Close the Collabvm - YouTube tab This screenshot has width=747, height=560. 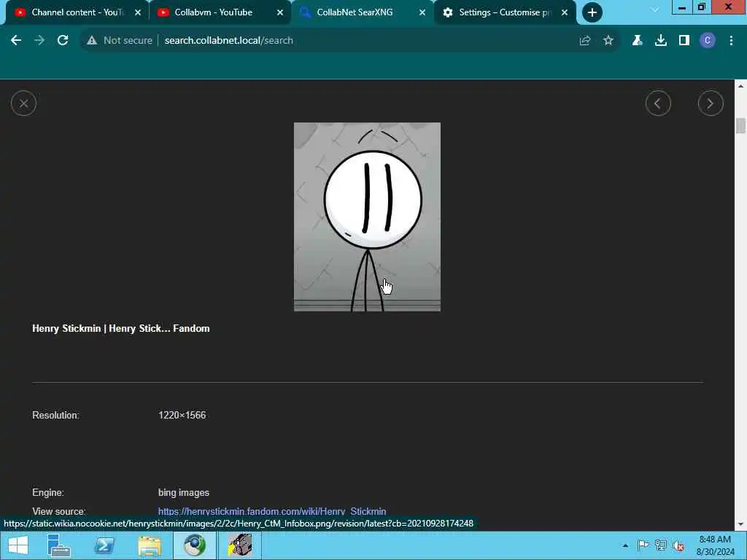point(280,13)
